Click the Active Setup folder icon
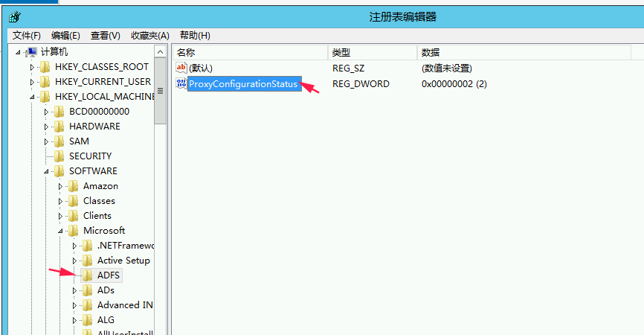Image resolution: width=644 pixels, height=335 pixels. (x=87, y=261)
